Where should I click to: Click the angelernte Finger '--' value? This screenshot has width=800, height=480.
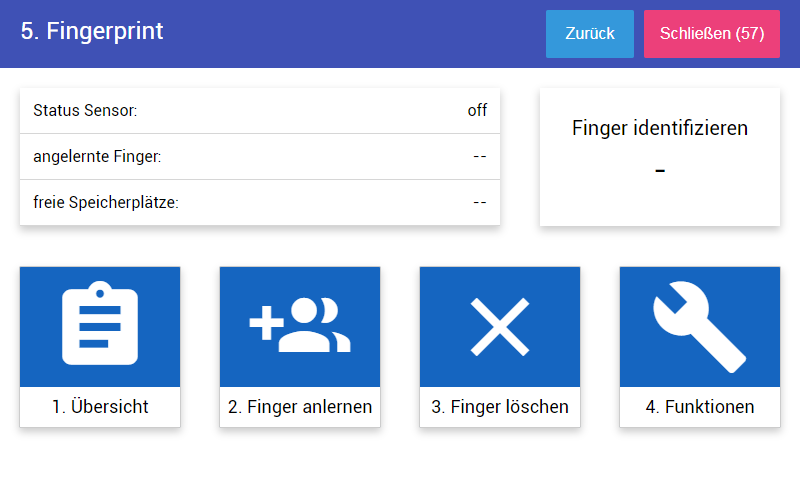(480, 157)
